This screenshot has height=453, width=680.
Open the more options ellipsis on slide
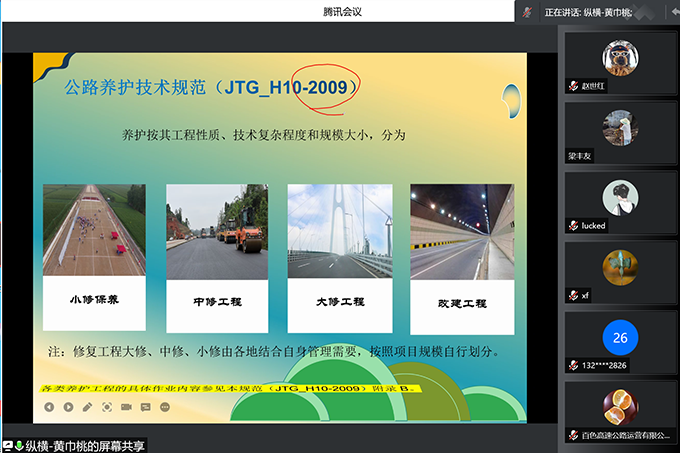165,407
